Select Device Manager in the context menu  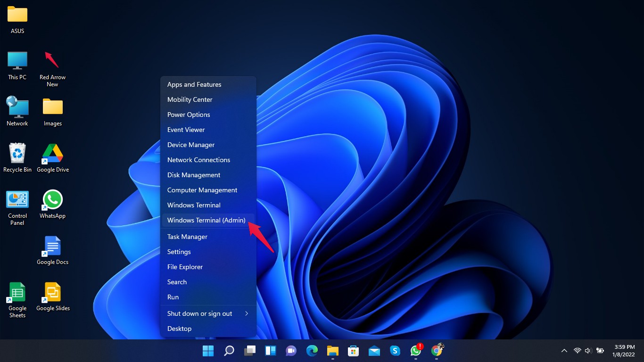191,145
